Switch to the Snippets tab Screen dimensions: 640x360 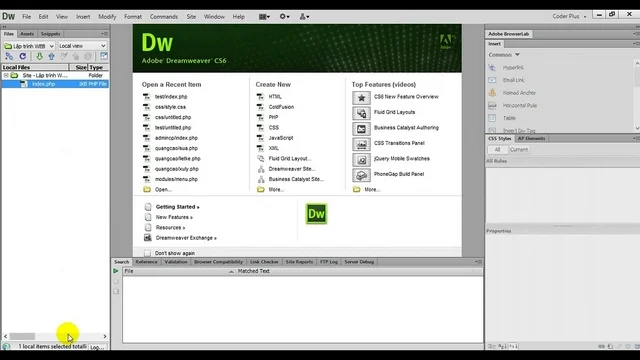(x=51, y=34)
